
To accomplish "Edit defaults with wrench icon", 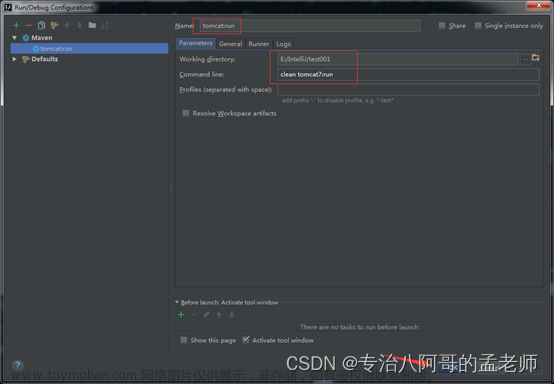I will 54,25.
